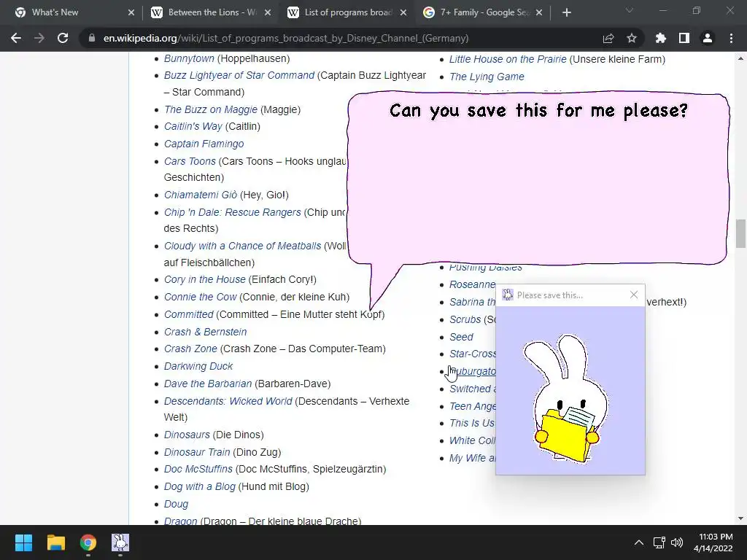
Task: Open the Dave the Barbarian link
Action: (x=208, y=384)
